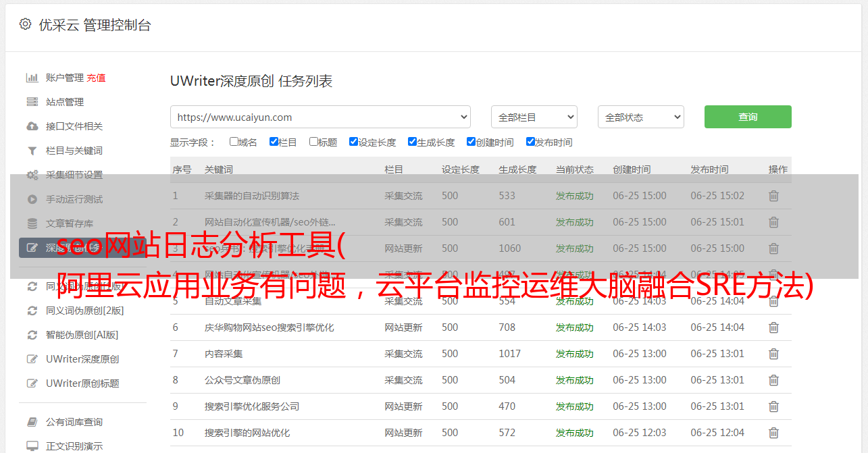Delete row 1 采集器的自动识别算法 via trash icon
Screen dimensions: 868x453
click(x=773, y=196)
